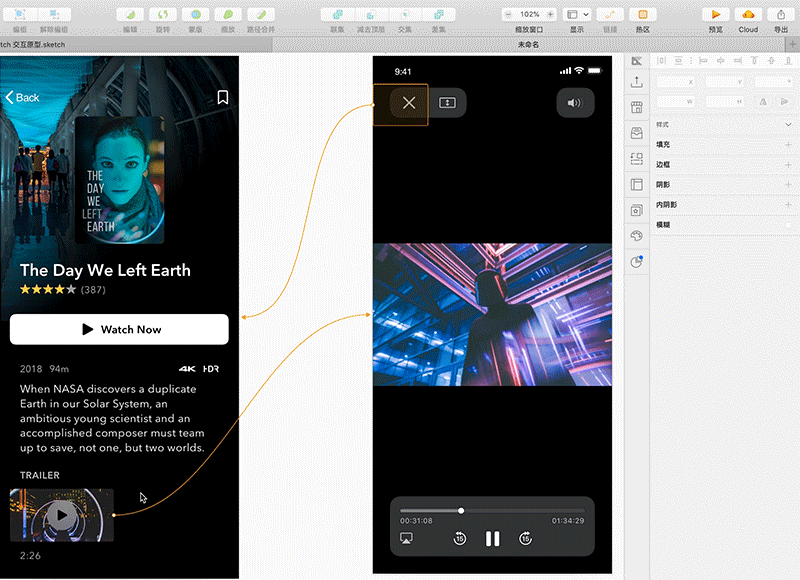This screenshot has height=580, width=800.
Task: Click the aspect ratio button in player
Action: coord(447,103)
